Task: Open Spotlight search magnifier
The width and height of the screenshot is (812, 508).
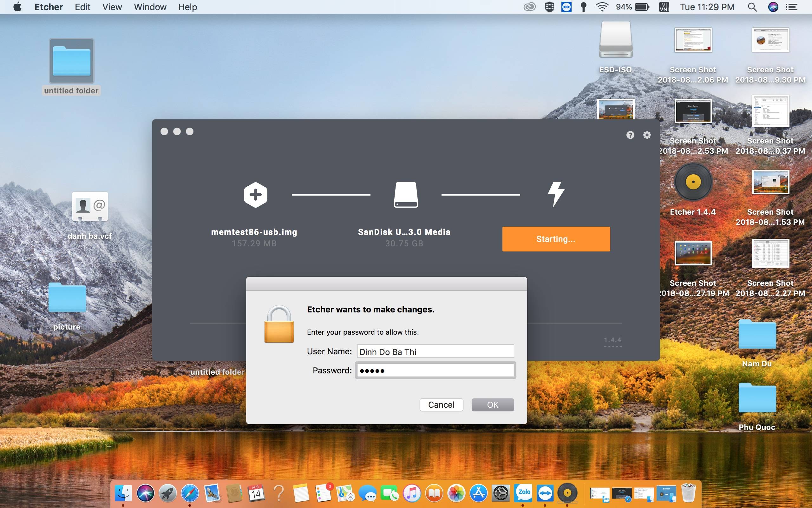Action: (x=752, y=7)
